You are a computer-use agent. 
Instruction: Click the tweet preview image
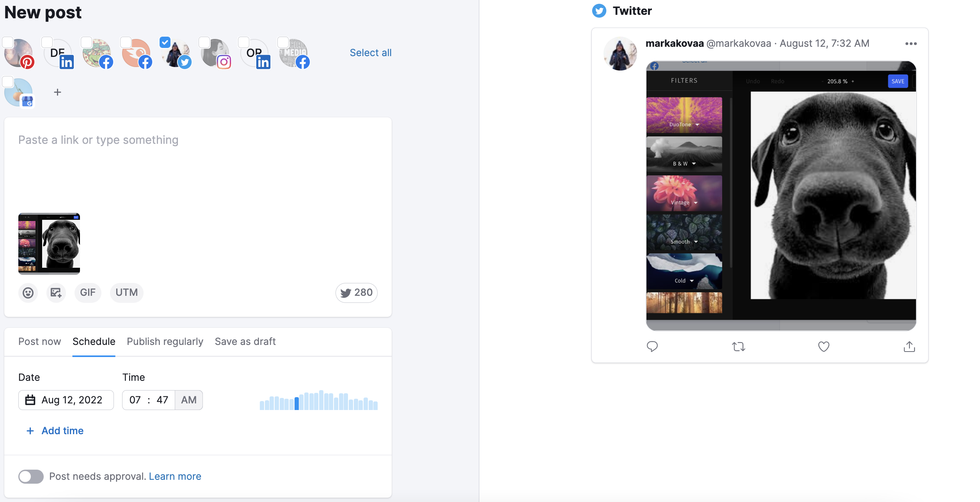pos(781,196)
